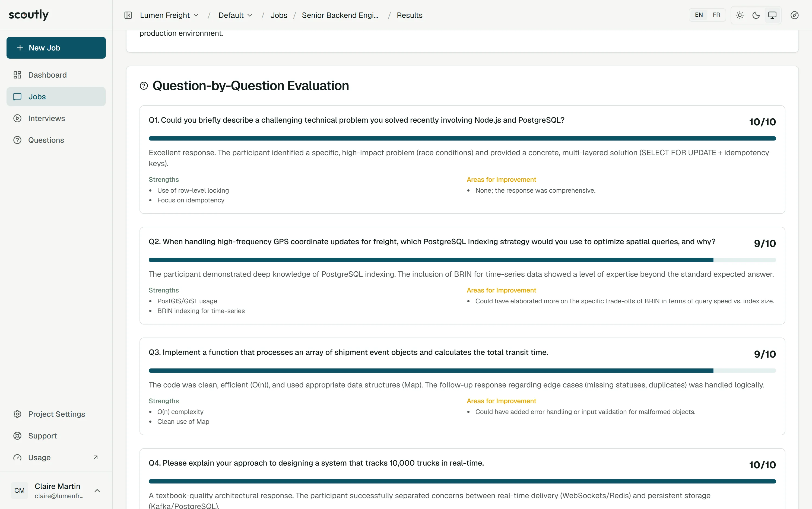This screenshot has height=509, width=812.
Task: Click the Q2 score progress bar
Action: pos(462,260)
